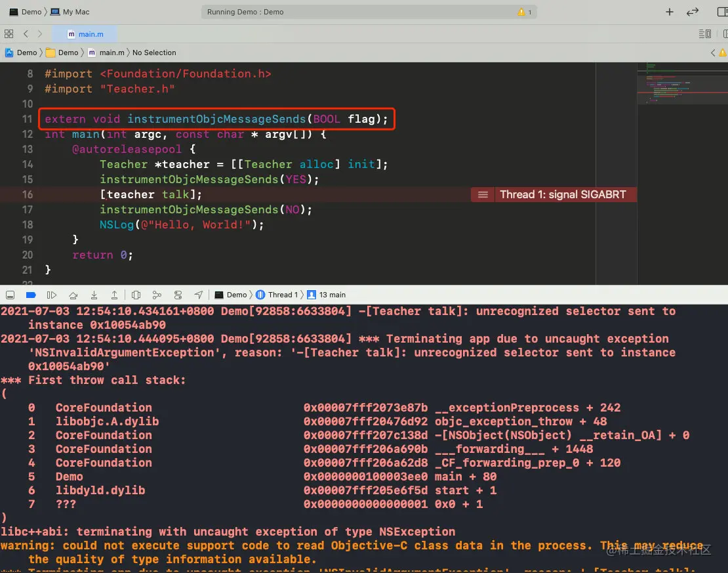This screenshot has width=728, height=573.
Task: Go forward in editor history
Action: click(x=40, y=34)
